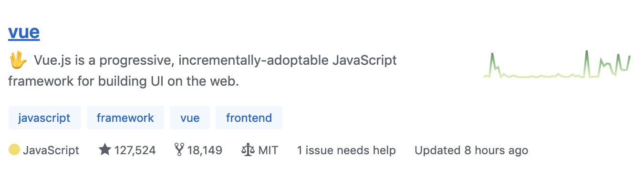Screen dimensions: 644x178
Task: Click the MIT license label
Action: 268,150
